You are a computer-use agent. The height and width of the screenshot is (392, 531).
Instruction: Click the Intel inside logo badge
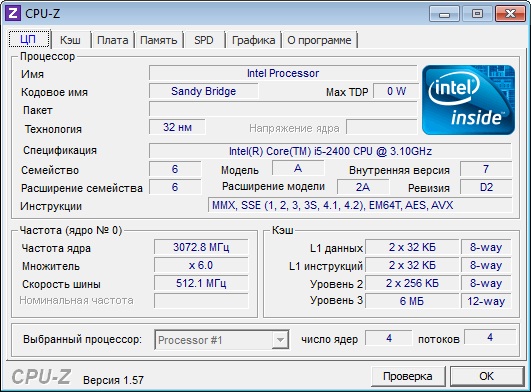468,100
